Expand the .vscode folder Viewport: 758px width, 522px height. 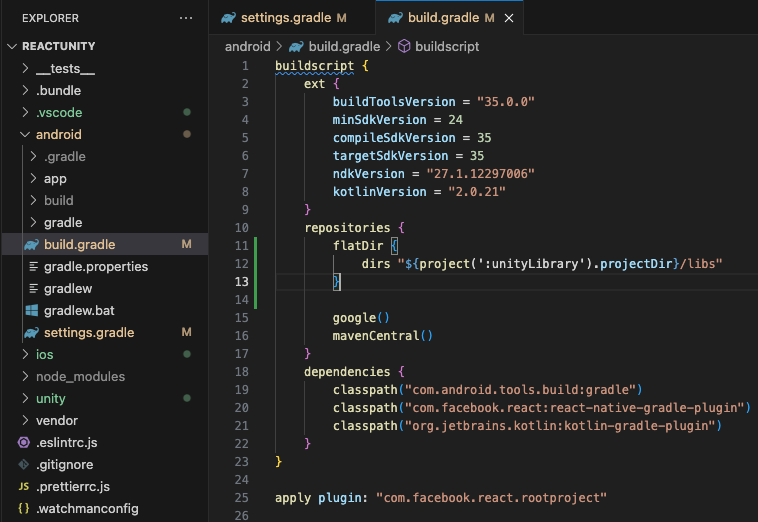[26, 112]
